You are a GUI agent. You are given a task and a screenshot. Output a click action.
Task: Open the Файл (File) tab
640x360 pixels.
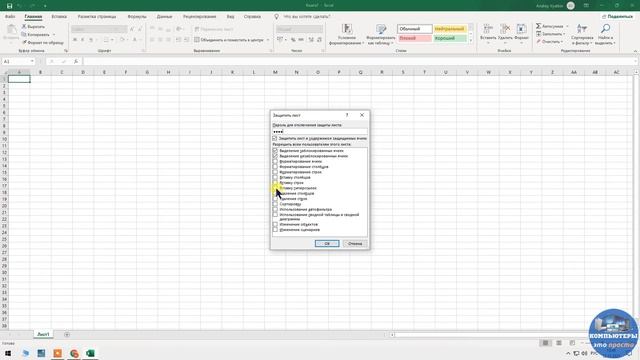[x=10, y=17]
